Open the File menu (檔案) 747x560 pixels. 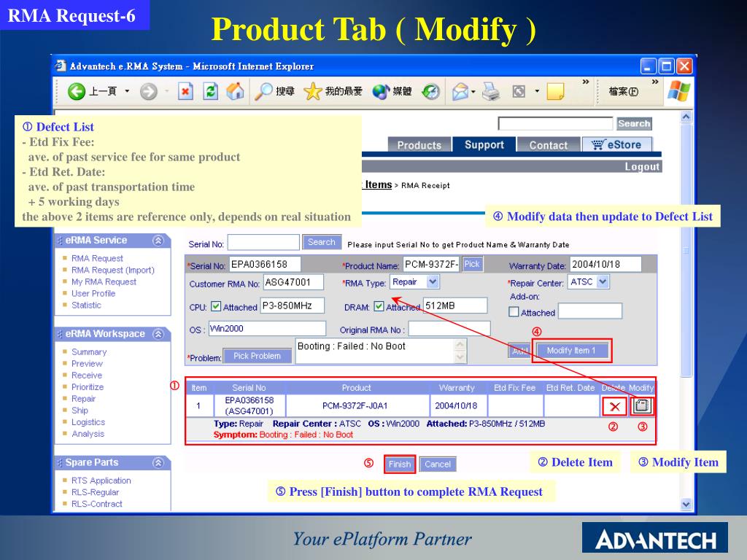(623, 91)
